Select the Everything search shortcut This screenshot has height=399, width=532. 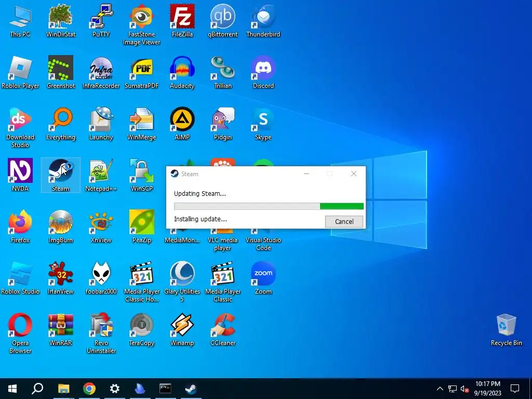[x=61, y=124]
